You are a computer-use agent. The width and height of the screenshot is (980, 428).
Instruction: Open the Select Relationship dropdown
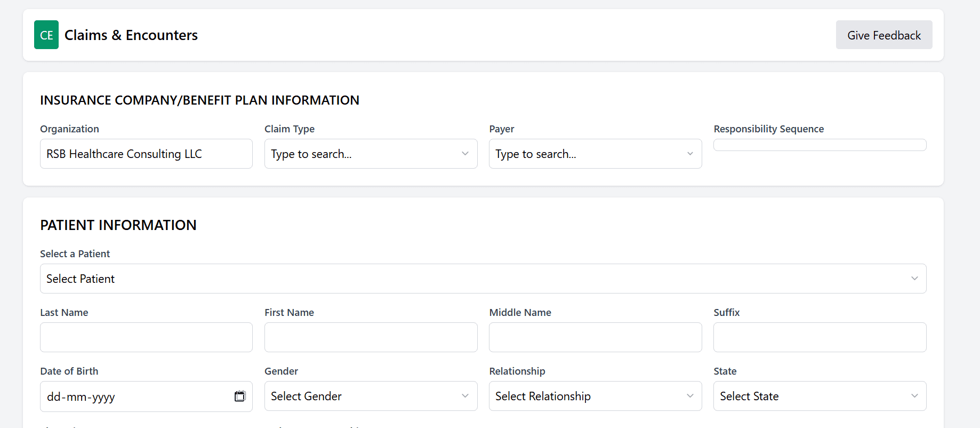(595, 396)
